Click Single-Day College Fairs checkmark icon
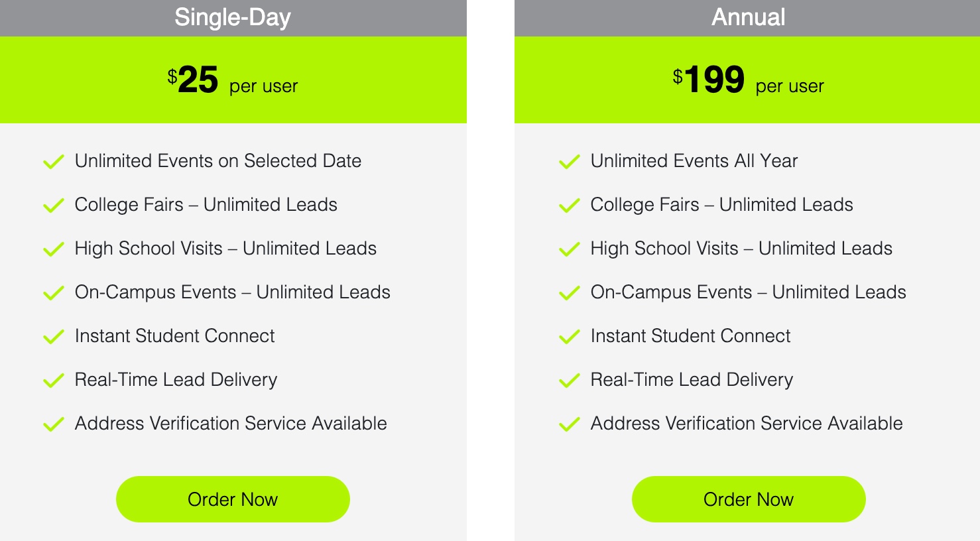Screen dimensions: 980x541 54,206
